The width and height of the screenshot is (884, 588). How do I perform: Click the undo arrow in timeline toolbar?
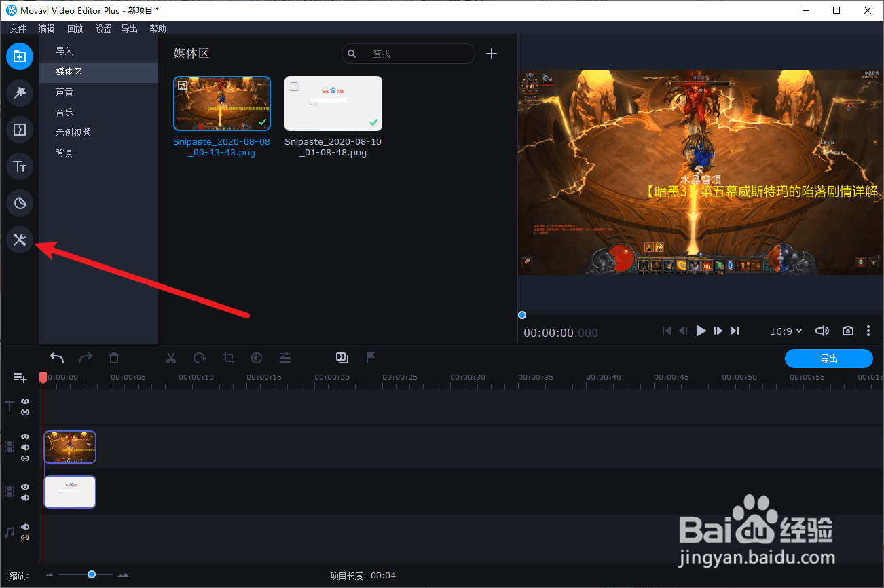[57, 357]
